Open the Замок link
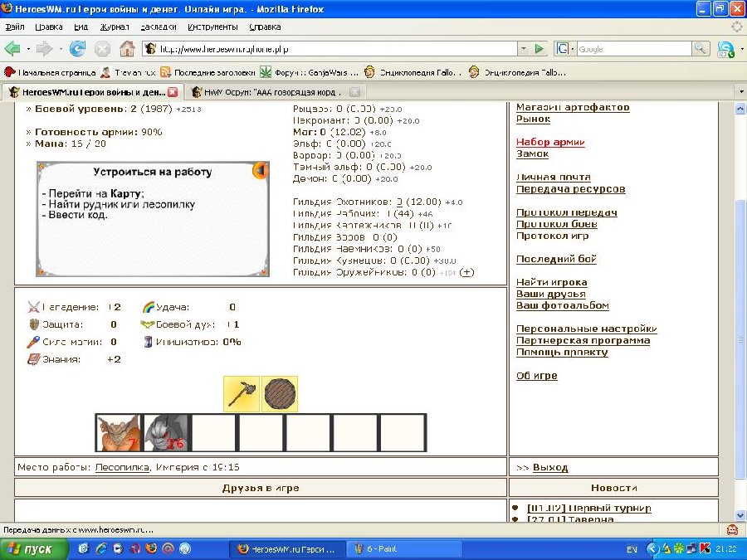The width and height of the screenshot is (747, 560). tap(532, 153)
